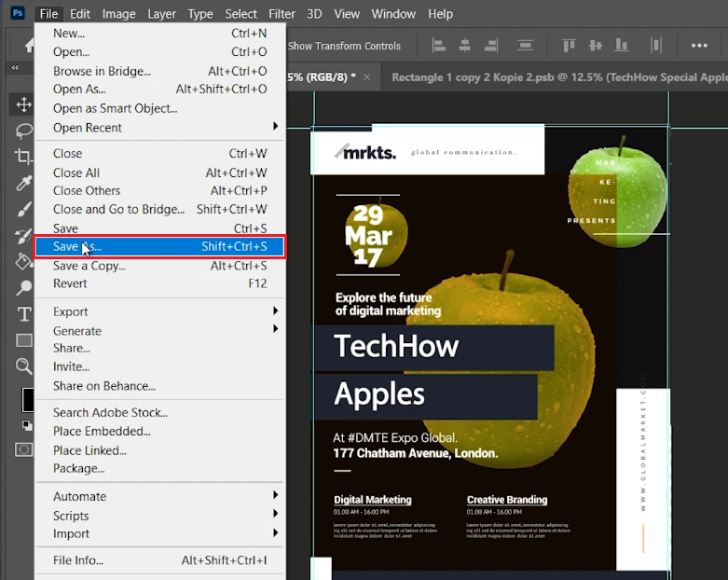Screen dimensions: 728x580
Task: Close the active RGB/8 document tab
Action: click(367, 77)
